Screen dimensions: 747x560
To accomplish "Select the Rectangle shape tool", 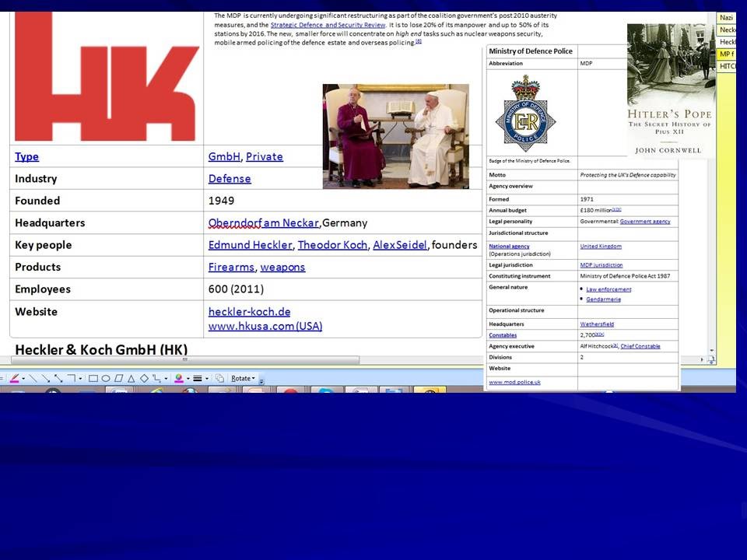I will pos(93,379).
